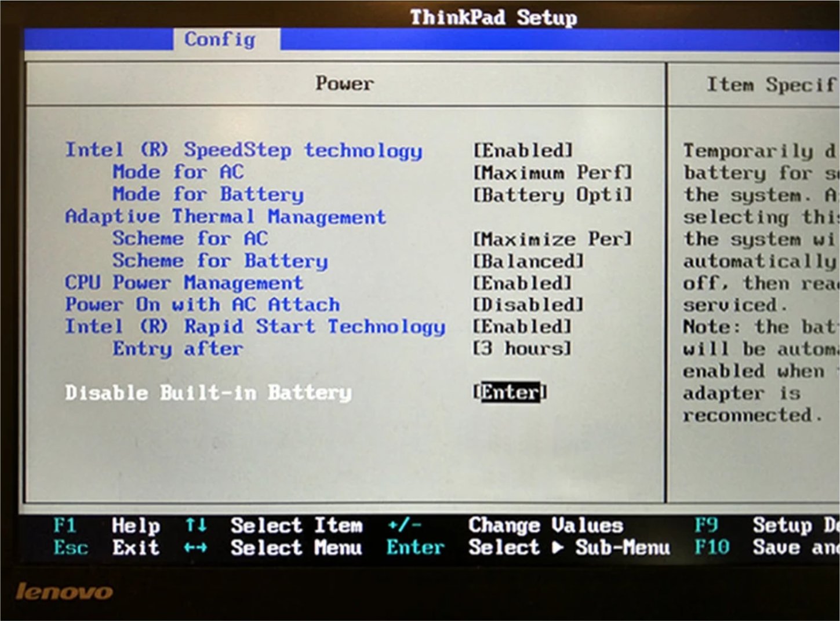Select CPU Power Management setting
Viewport: 840px width, 621px height.
(184, 283)
